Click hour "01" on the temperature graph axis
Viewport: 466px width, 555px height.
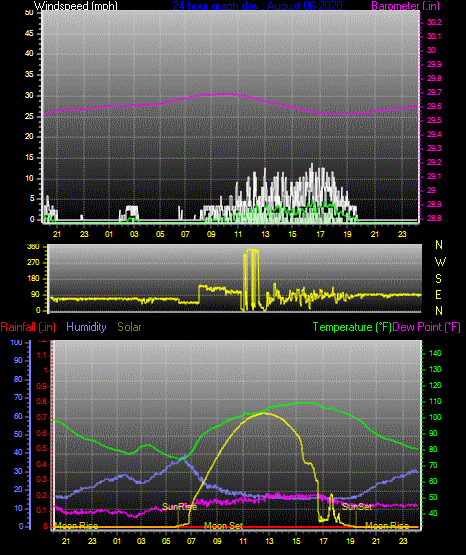click(117, 541)
